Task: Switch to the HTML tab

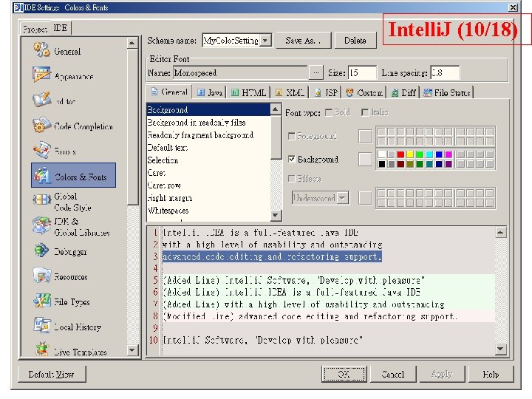Action: (249, 92)
